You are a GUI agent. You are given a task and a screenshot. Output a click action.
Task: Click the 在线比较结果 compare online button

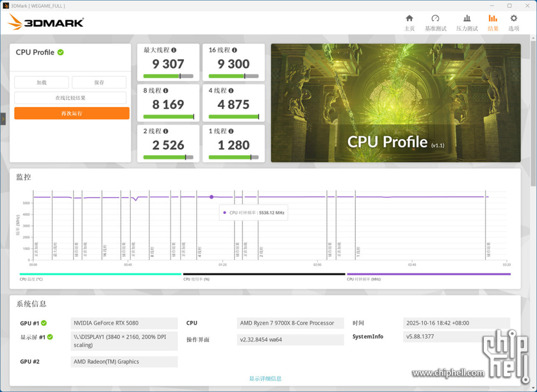70,98
